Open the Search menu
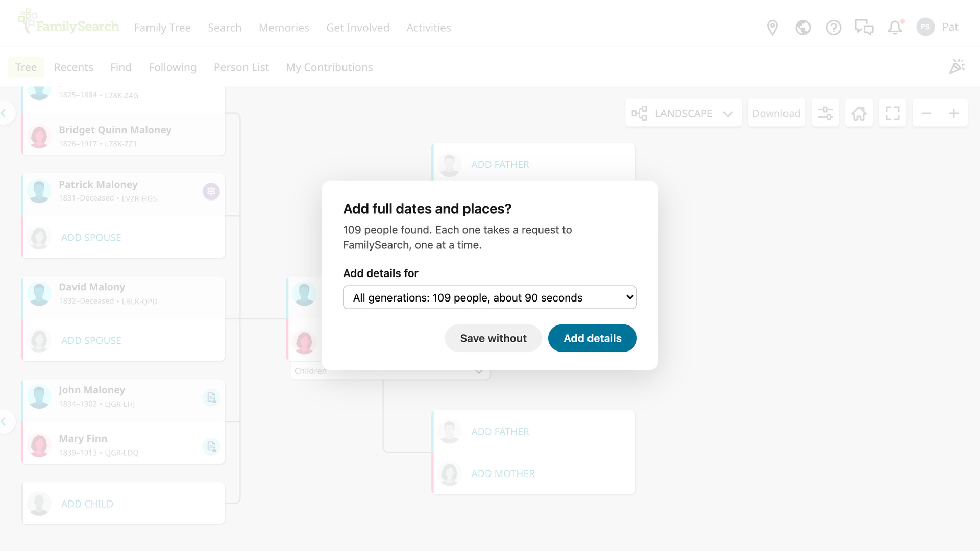This screenshot has width=980, height=551. (x=225, y=28)
